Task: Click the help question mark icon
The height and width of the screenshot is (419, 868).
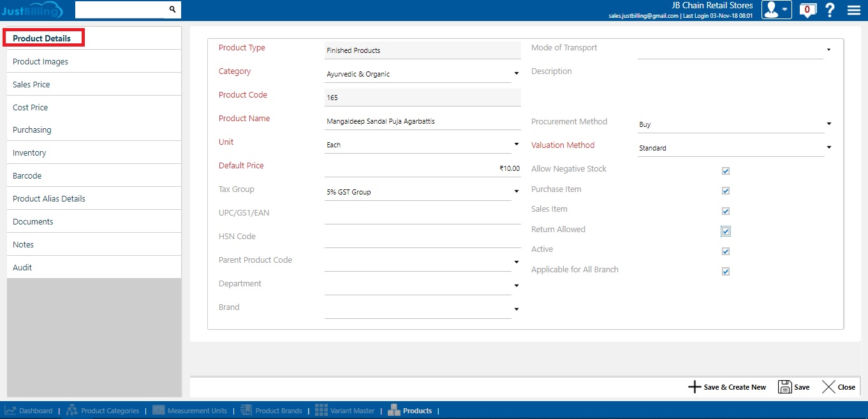Action: point(830,10)
